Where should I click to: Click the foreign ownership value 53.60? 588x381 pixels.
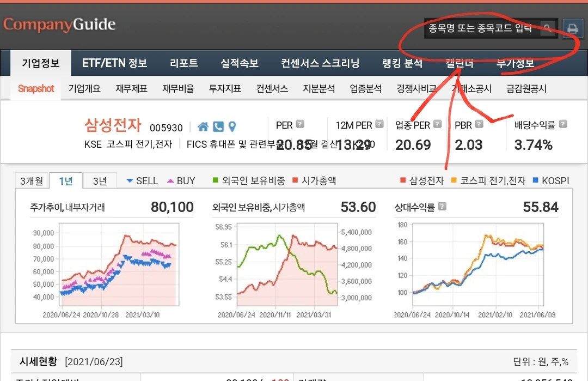click(x=358, y=207)
